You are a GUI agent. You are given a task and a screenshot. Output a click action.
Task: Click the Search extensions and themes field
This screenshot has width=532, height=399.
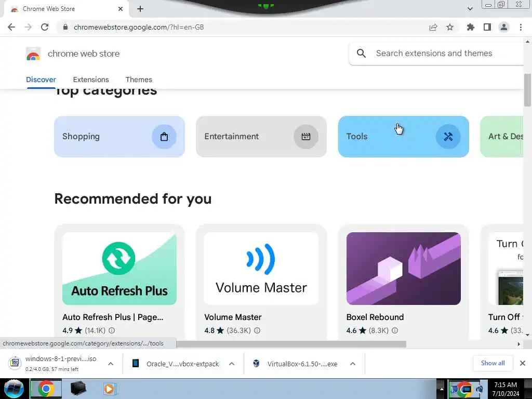pyautogui.click(x=436, y=54)
